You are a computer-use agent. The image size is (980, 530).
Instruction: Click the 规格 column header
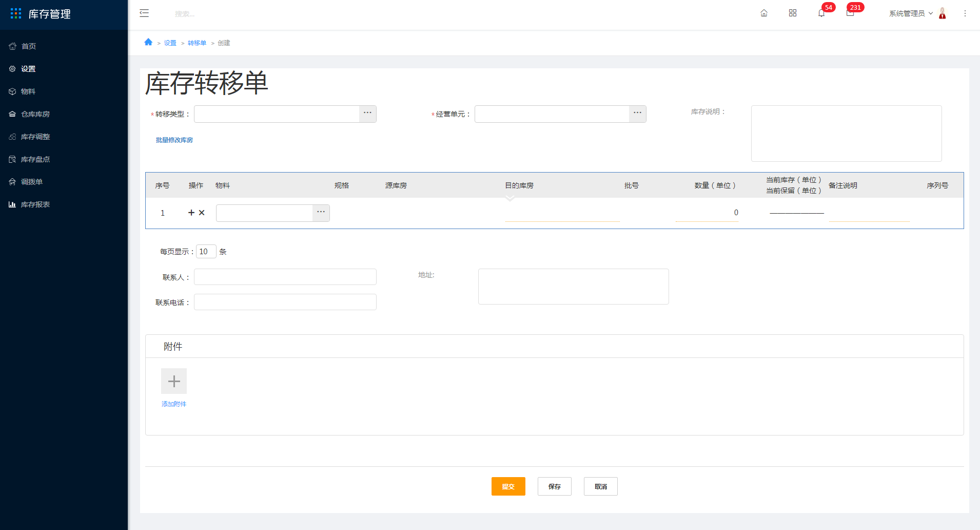[341, 185]
